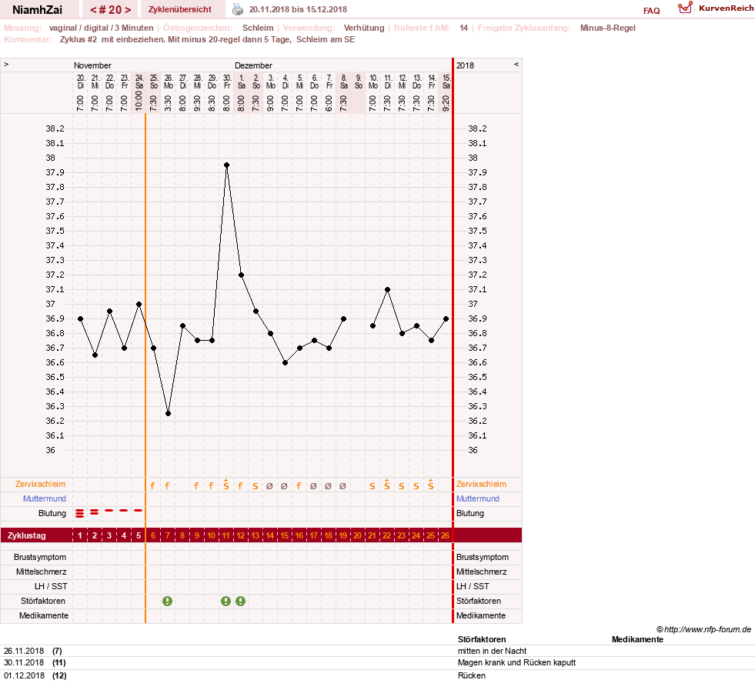
Task: Click the November month label
Action: coord(92,65)
